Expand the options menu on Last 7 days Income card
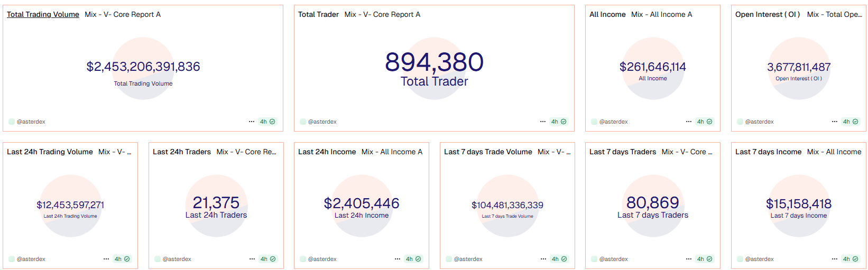 point(834,259)
